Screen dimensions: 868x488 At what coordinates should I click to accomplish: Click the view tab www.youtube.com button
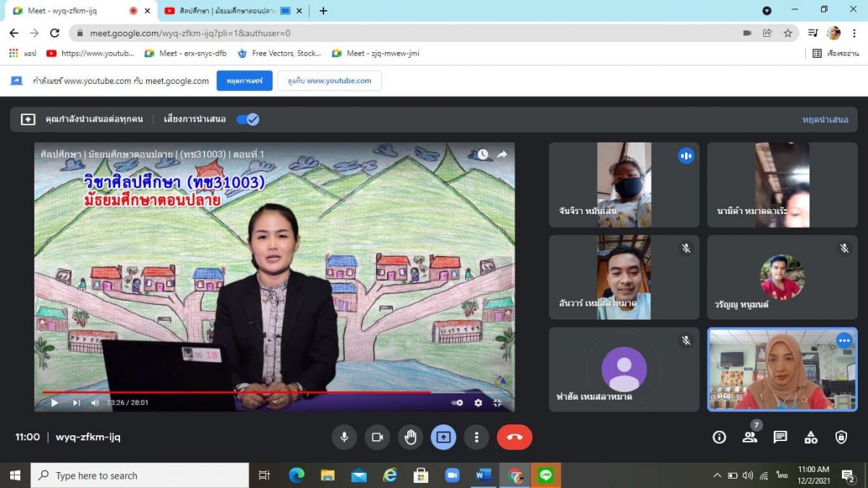coord(329,81)
